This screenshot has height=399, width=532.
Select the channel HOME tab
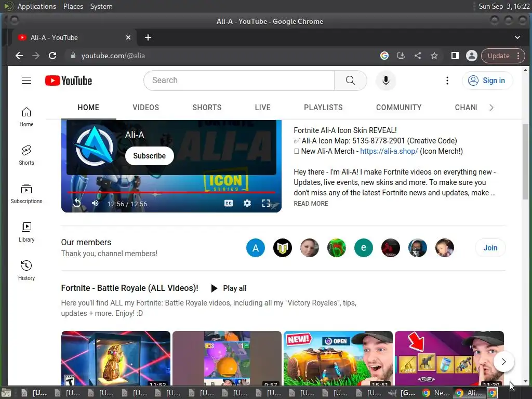pyautogui.click(x=88, y=108)
